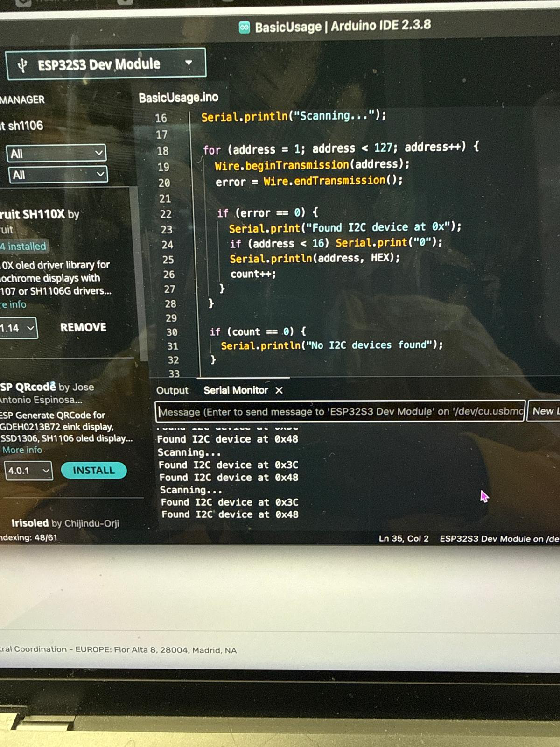560x747 pixels.
Task: Click the Wire.endTransmission() code line
Action: pos(309,181)
